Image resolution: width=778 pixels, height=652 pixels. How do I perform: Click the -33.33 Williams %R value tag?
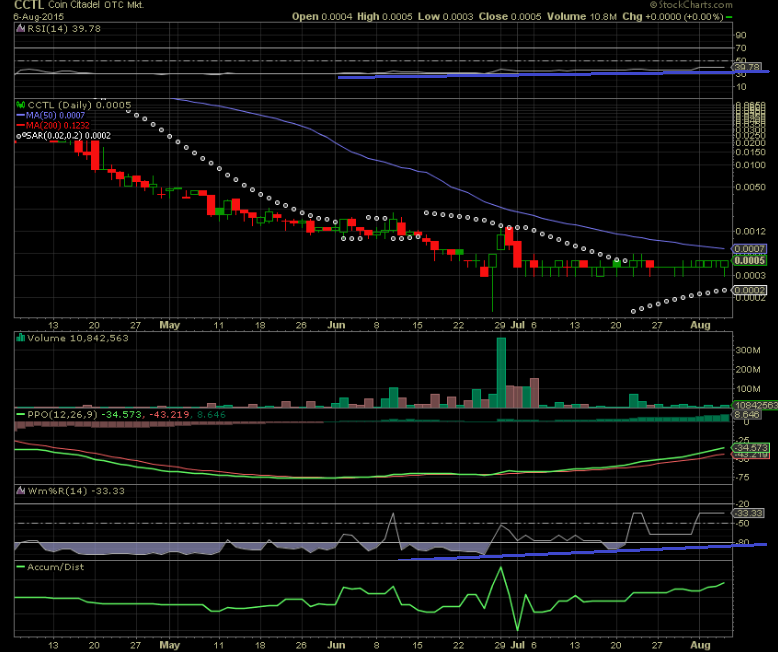click(748, 513)
